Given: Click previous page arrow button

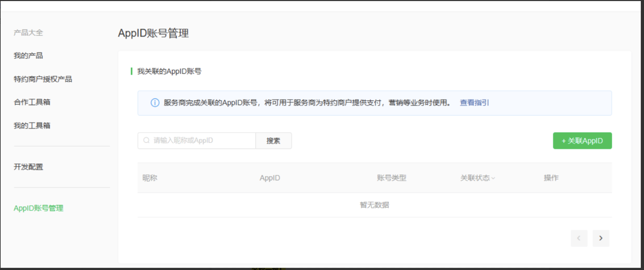Looking at the screenshot, I should pyautogui.click(x=579, y=238).
